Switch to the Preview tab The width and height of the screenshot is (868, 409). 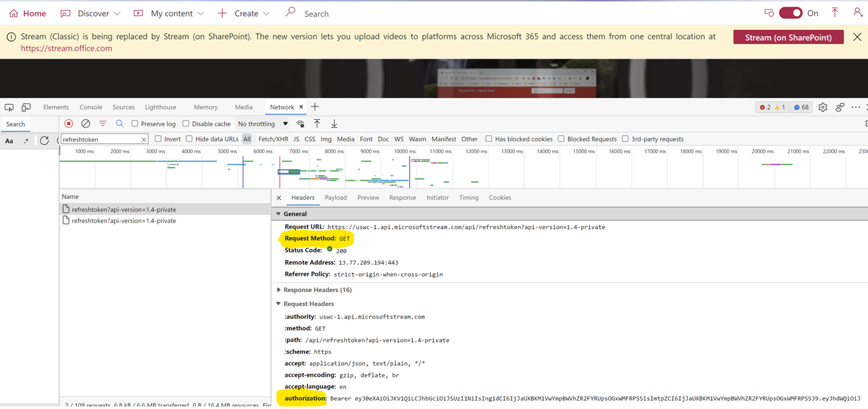click(x=368, y=198)
